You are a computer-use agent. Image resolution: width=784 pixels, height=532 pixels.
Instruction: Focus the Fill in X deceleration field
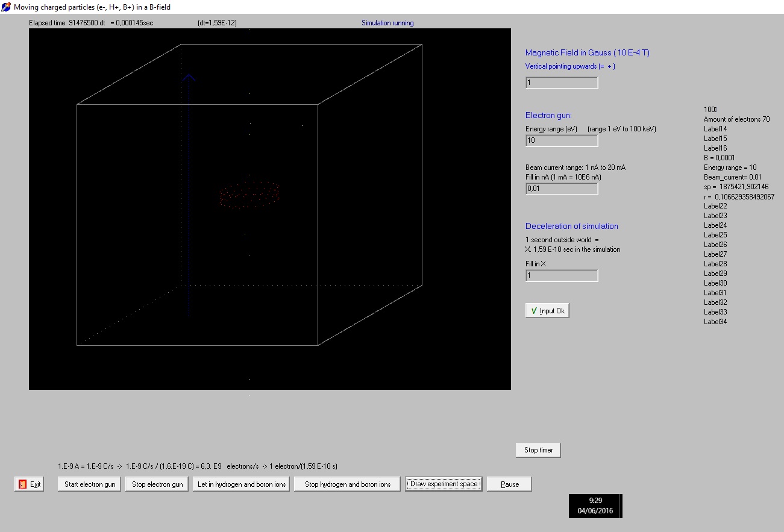point(562,276)
